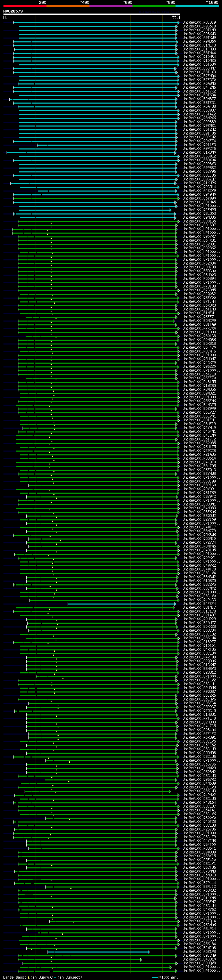Select the UniRef100_P26786 label
This screenshot has width=222, height=980.
click(x=199, y=829)
